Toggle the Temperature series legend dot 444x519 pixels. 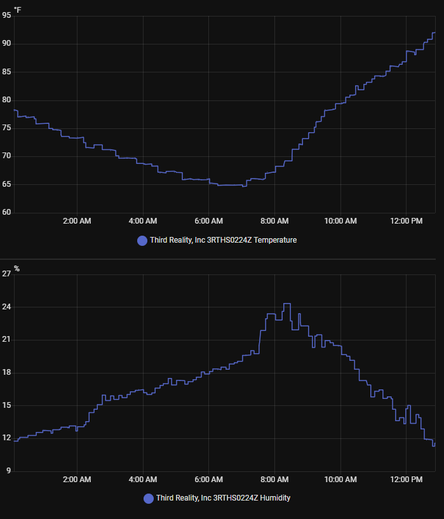[142, 241]
